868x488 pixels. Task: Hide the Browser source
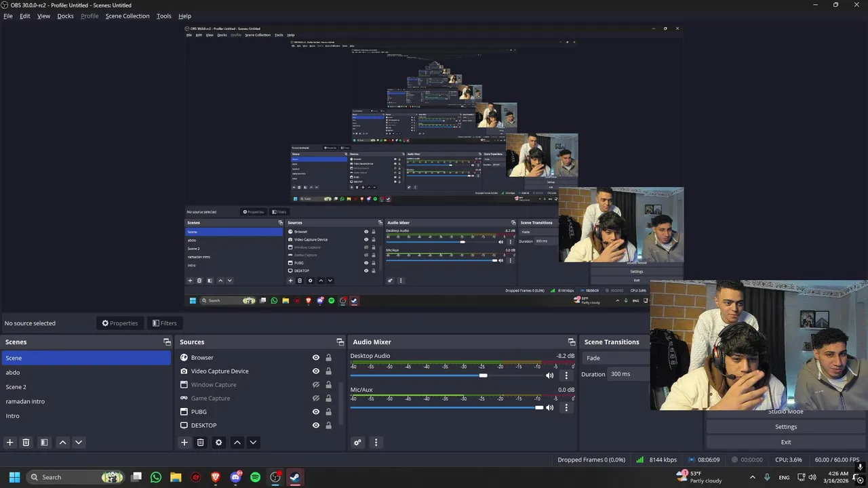(316, 358)
